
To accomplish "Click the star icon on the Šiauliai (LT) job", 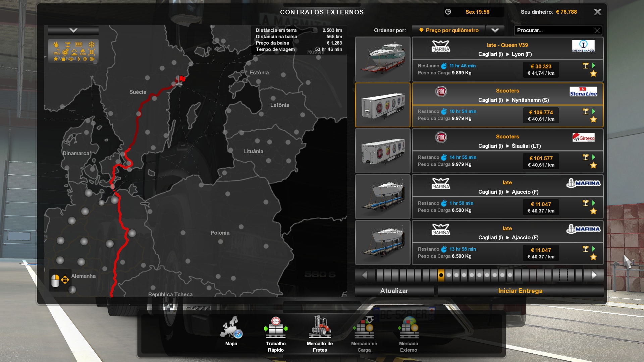I will pos(593,165).
